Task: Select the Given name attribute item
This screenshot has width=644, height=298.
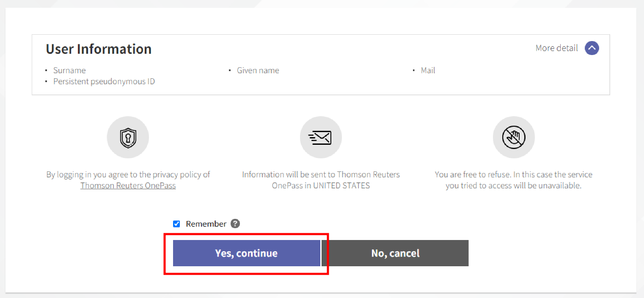Action: [258, 71]
